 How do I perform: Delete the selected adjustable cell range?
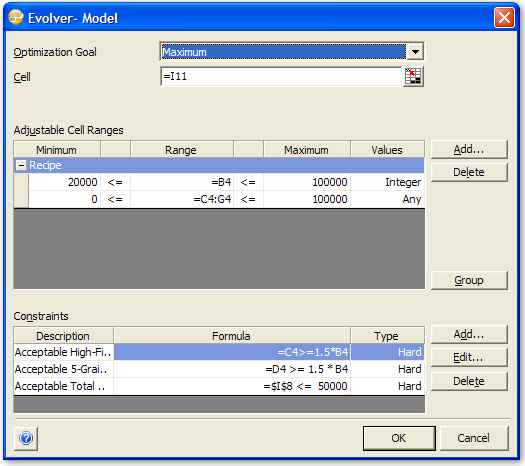tap(469, 172)
